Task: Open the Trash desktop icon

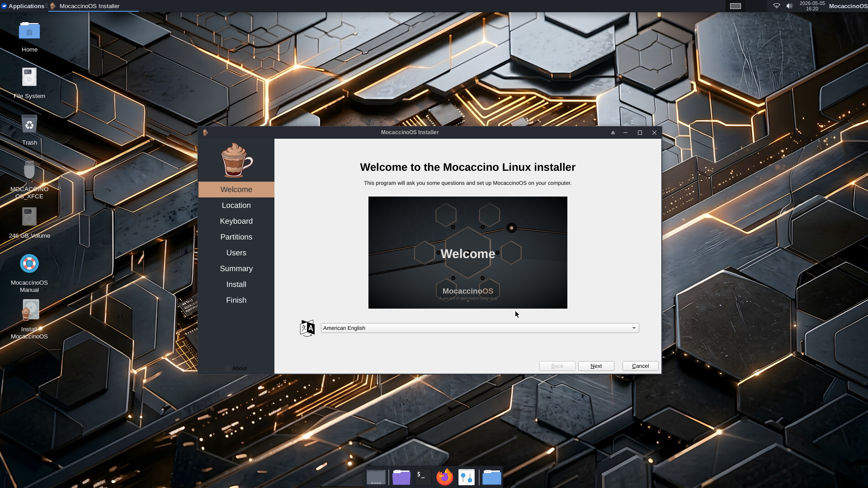Action: [29, 124]
